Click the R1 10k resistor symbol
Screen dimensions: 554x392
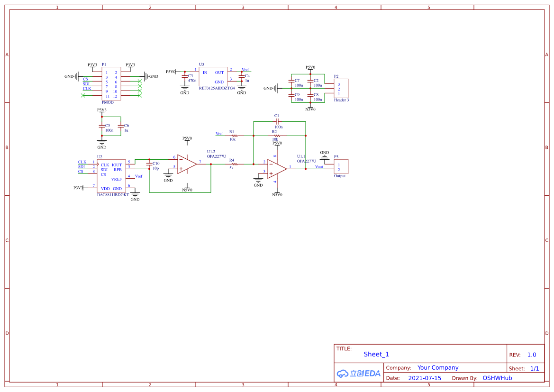pyautogui.click(x=232, y=136)
